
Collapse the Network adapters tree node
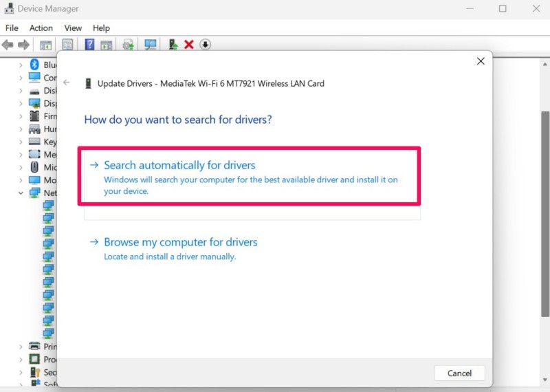[21, 193]
